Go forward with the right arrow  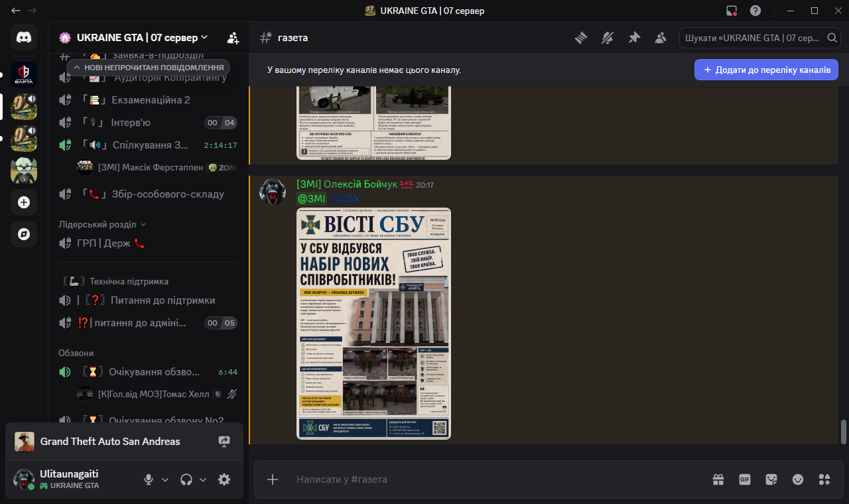tap(32, 11)
